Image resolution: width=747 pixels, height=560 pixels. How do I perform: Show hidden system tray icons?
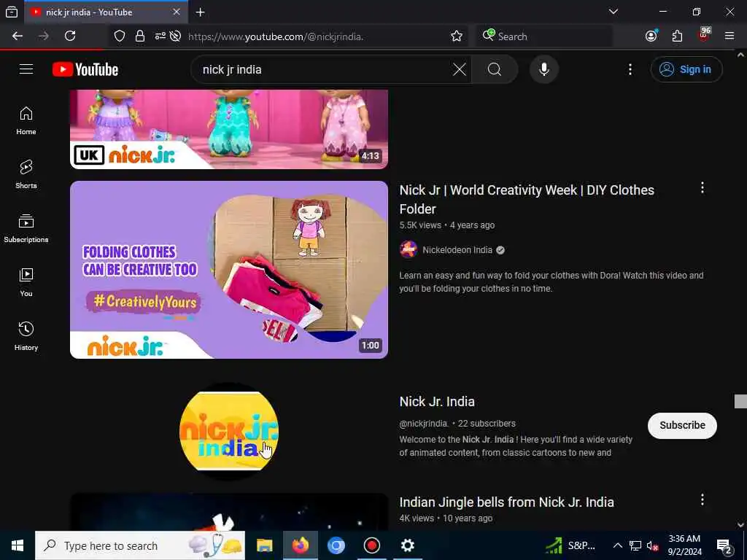[617, 545]
